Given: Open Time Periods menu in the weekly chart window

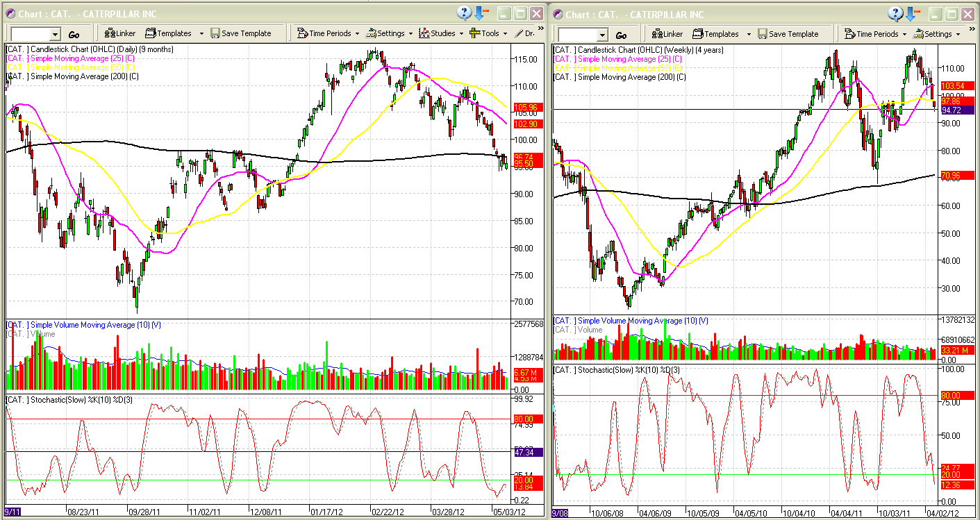Looking at the screenshot, I should 874,33.
